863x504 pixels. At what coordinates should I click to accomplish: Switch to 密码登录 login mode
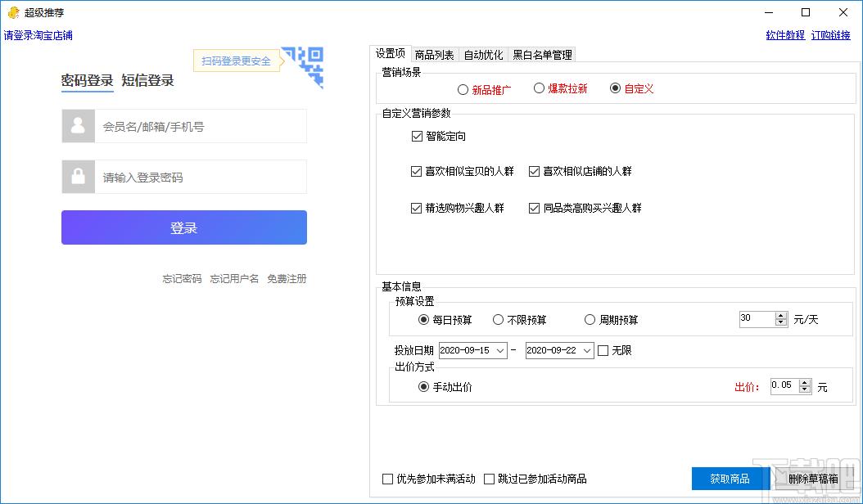[x=87, y=80]
